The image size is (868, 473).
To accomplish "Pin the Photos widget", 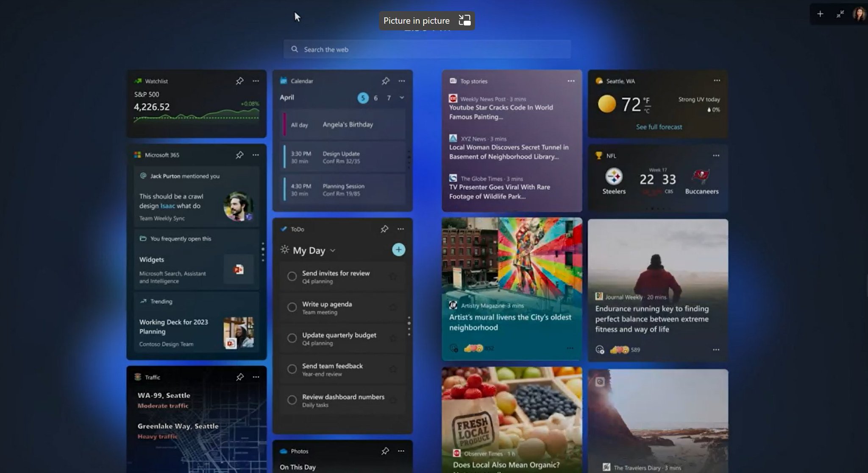I will [x=385, y=451].
